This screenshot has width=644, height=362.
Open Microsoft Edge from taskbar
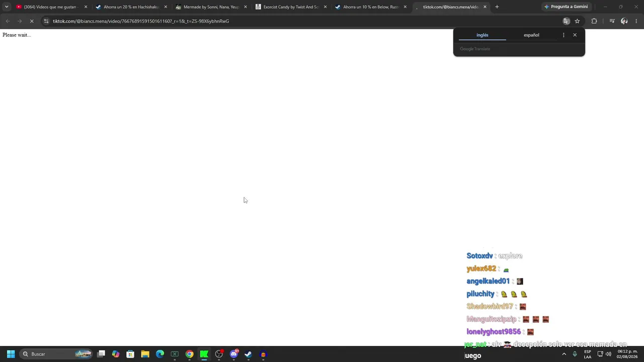pyautogui.click(x=160, y=354)
